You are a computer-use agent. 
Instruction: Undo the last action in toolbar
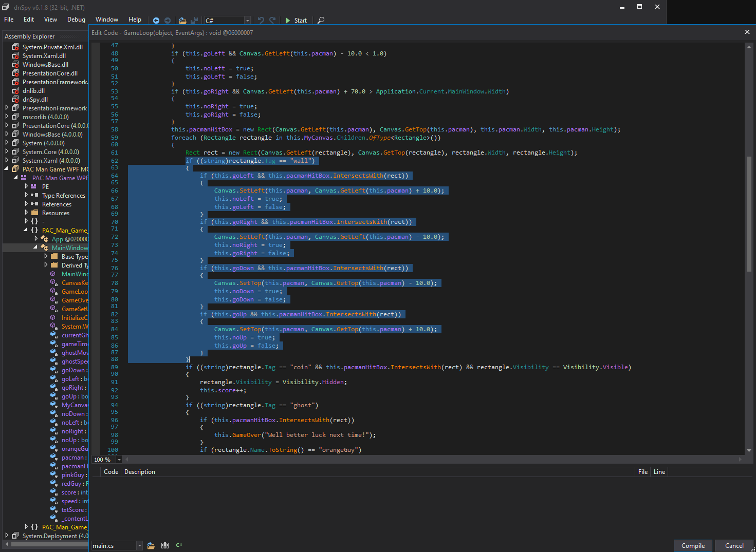(x=261, y=21)
